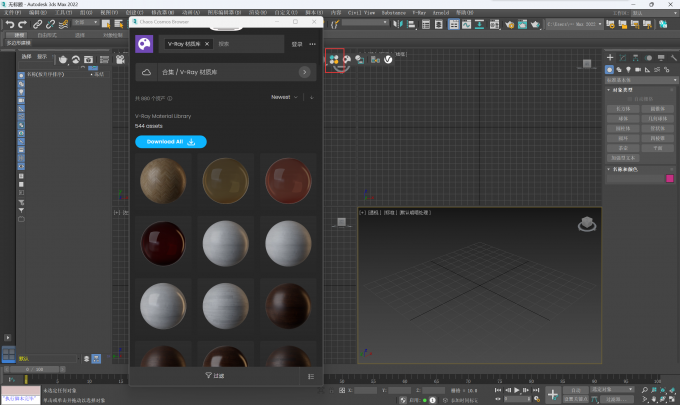Click the perspective viewport ViewCube
680x405 pixels.
coord(587,224)
